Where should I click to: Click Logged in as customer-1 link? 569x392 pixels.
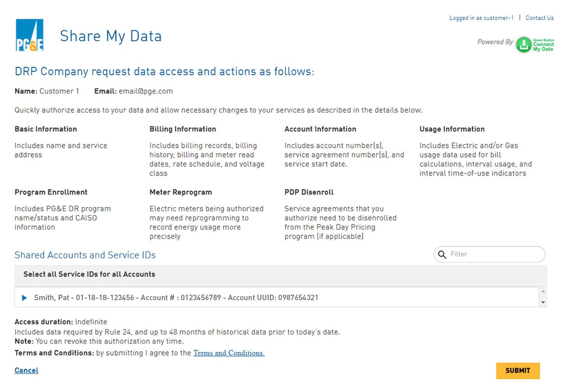[481, 18]
